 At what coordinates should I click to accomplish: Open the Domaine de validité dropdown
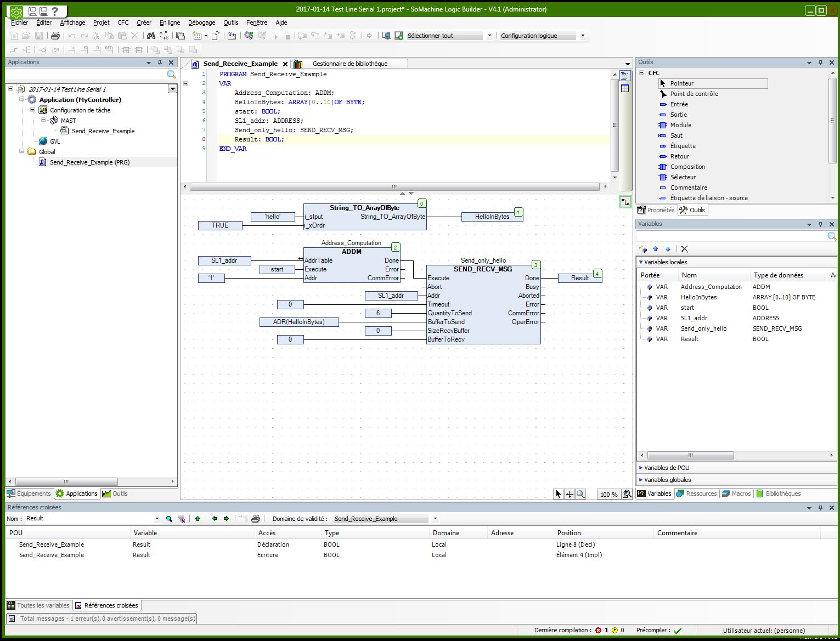[x=435, y=519]
